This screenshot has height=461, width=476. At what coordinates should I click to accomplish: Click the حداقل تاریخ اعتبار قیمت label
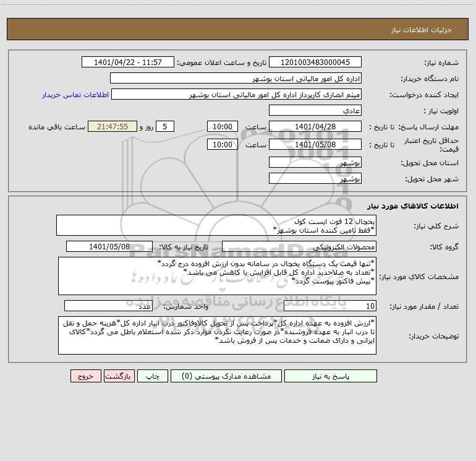click(x=431, y=145)
